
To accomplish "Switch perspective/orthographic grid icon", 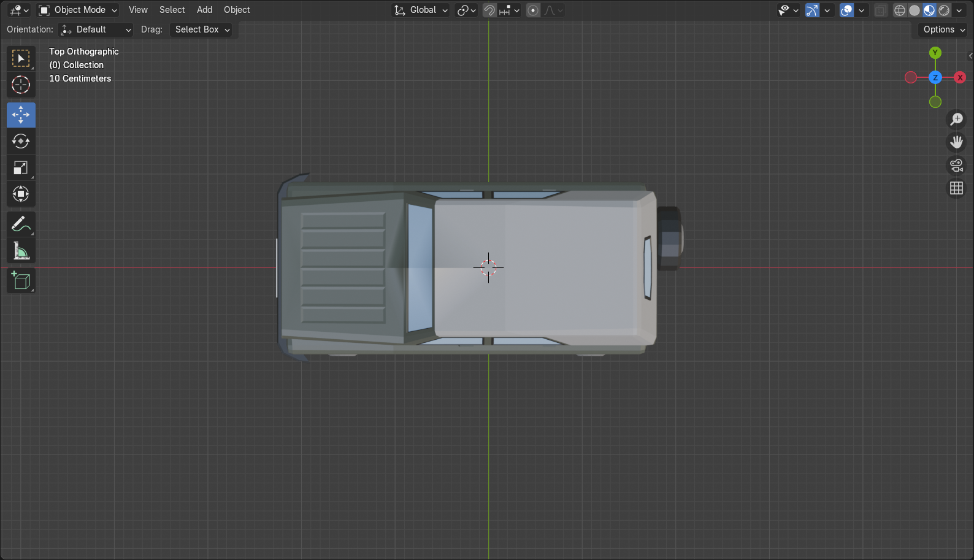I will [956, 188].
